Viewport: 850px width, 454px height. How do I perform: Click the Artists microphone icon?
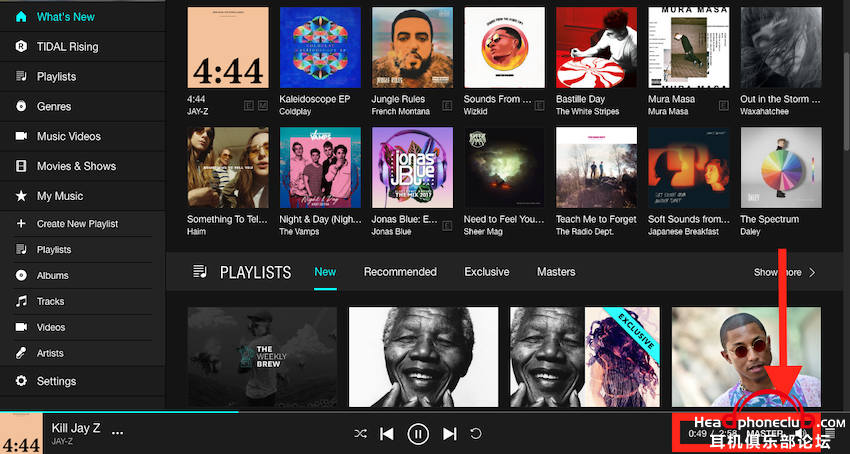tap(21, 353)
